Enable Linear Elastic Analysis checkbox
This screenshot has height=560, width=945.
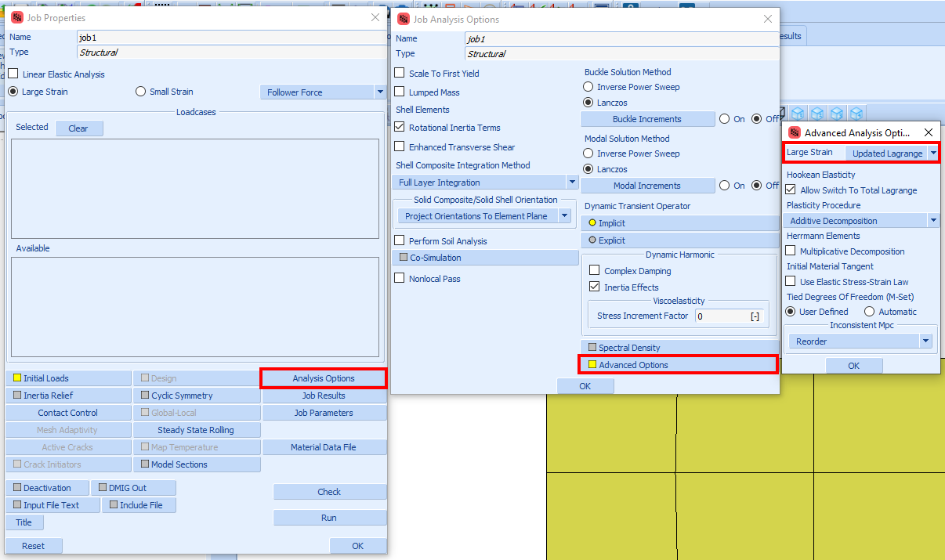click(x=13, y=74)
